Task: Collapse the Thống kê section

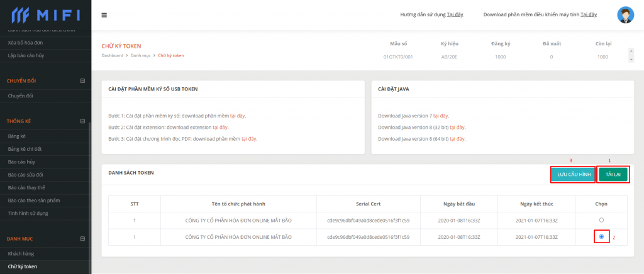Action: tap(82, 121)
